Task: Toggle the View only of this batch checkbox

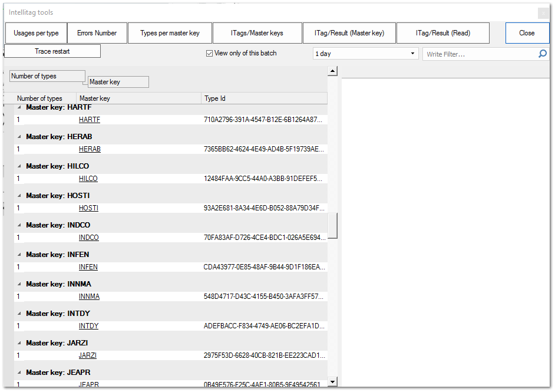Action: tap(210, 53)
